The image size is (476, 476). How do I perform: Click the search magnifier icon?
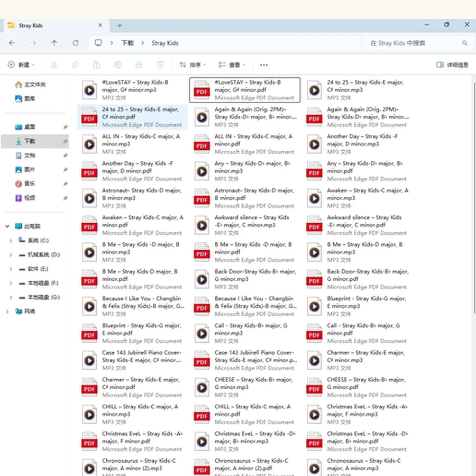[x=464, y=43]
